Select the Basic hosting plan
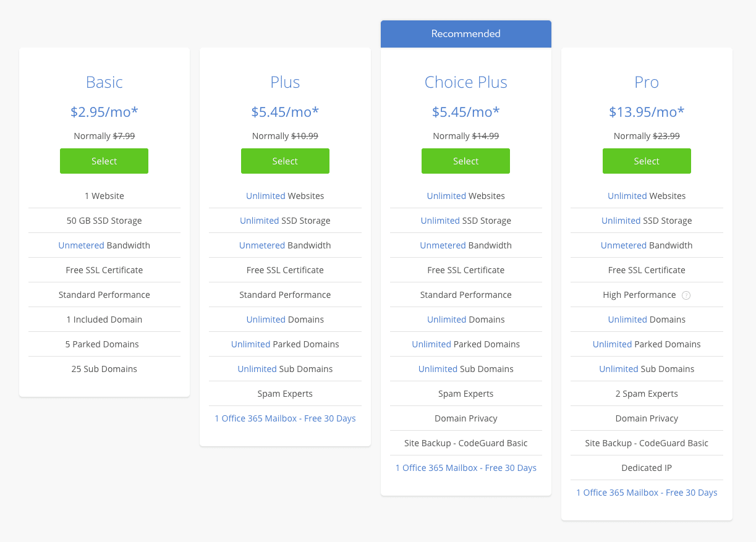 pos(104,161)
